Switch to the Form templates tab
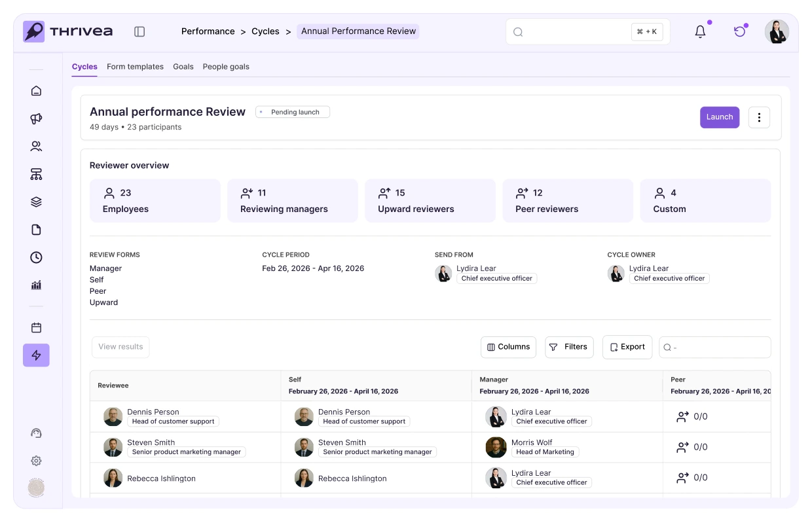 click(x=135, y=67)
